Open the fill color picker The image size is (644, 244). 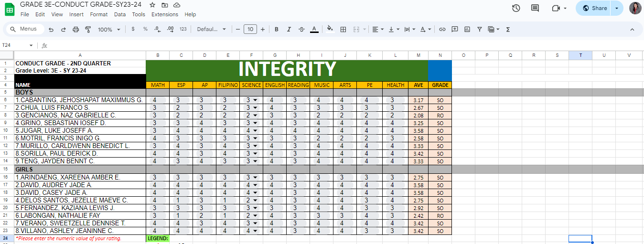[330, 30]
